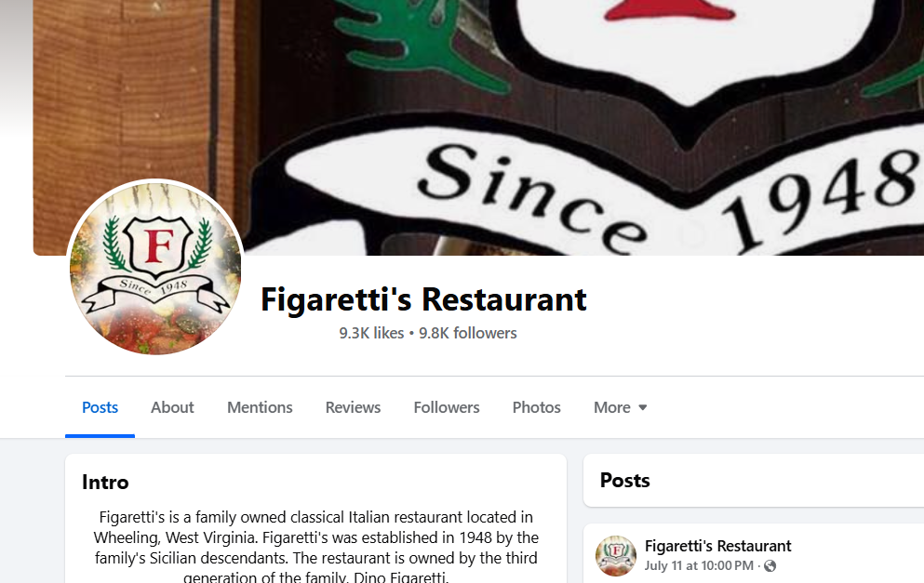This screenshot has height=583, width=924.
Task: Select the Followers tab
Action: tap(447, 407)
